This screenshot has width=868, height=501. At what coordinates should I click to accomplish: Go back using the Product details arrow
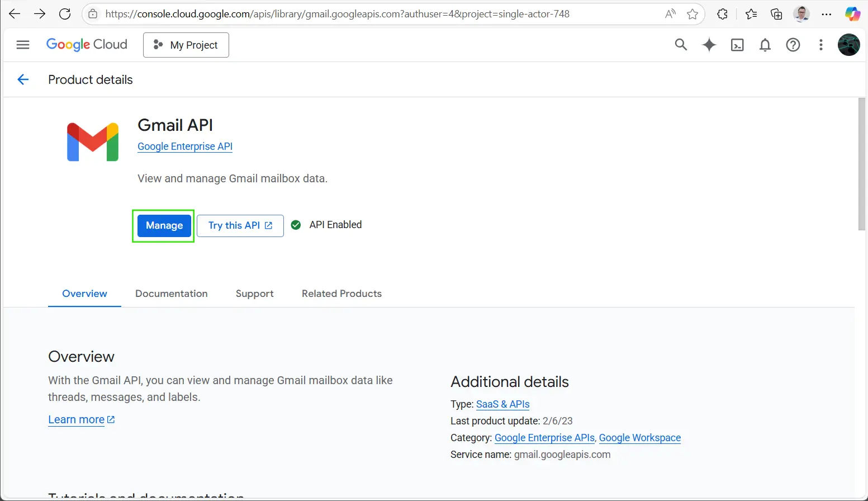23,79
